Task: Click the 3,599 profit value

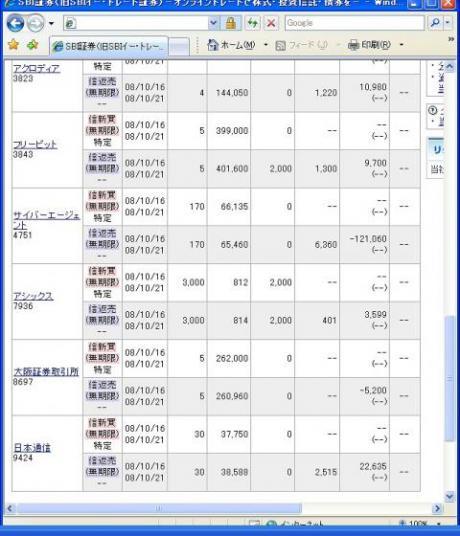Action: (375, 314)
